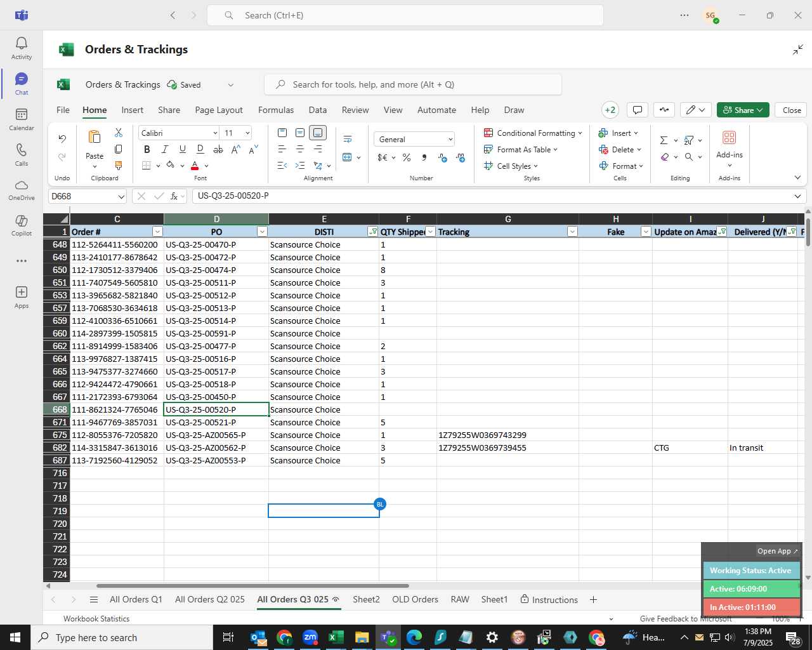Apply strikethrough formatting
812x650 pixels.
tap(218, 149)
